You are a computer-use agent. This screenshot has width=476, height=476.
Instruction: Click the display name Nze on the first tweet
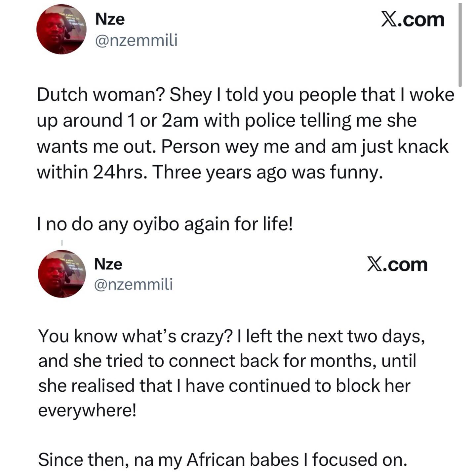(x=110, y=19)
